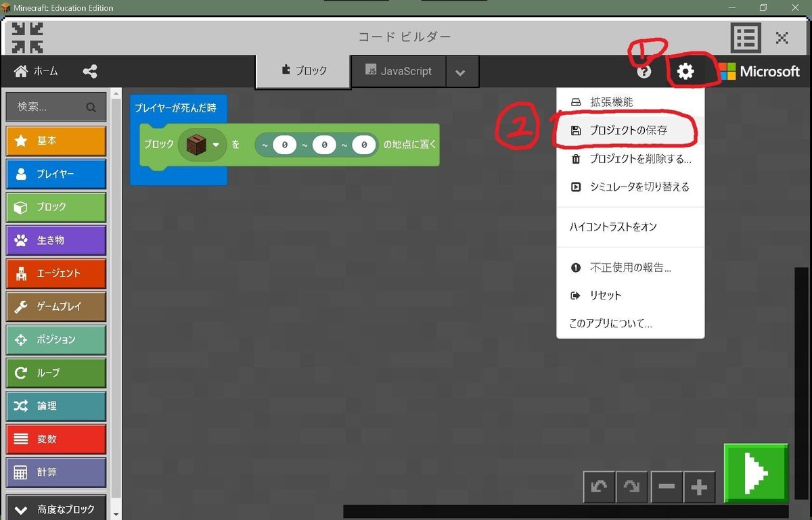812x520 pixels.
Task: Expand the 高度なブロック section
Action: pyautogui.click(x=56, y=509)
